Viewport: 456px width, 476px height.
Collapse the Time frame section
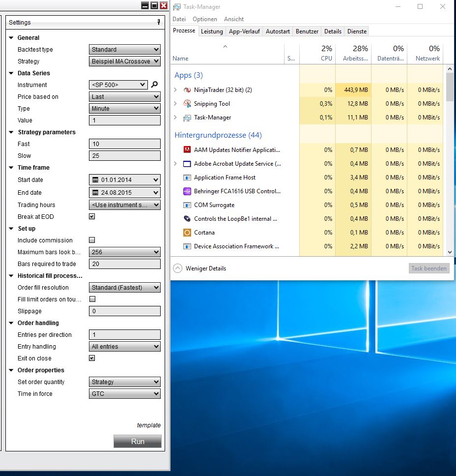(x=11, y=168)
